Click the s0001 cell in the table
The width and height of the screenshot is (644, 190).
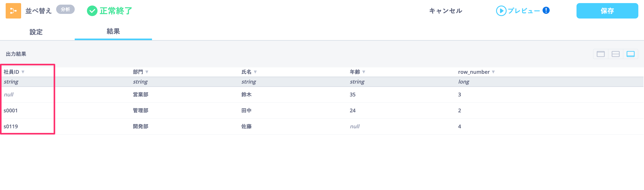[x=11, y=111]
